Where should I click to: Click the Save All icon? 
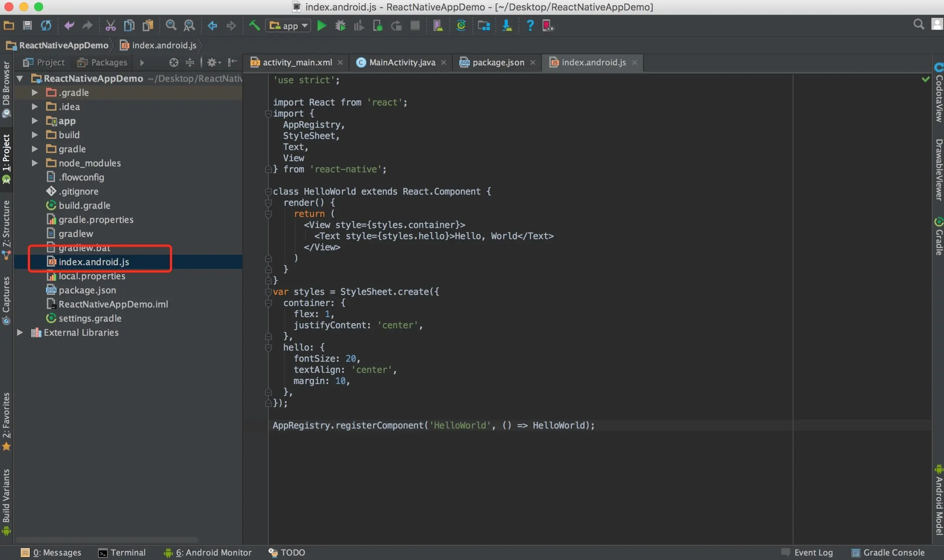27,26
